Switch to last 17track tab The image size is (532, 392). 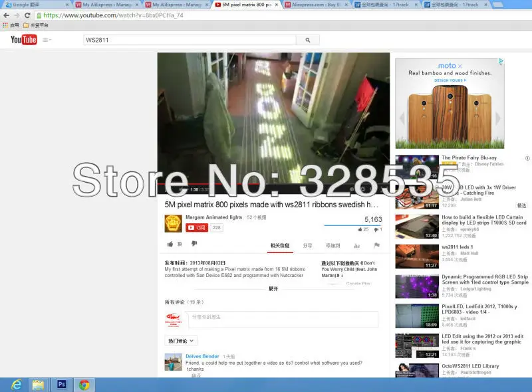455,5
